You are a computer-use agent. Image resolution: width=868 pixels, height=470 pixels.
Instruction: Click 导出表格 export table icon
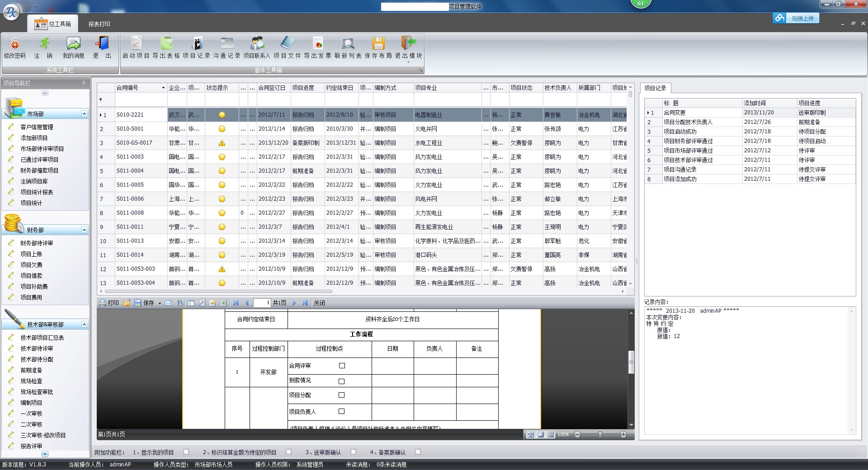pos(166,44)
